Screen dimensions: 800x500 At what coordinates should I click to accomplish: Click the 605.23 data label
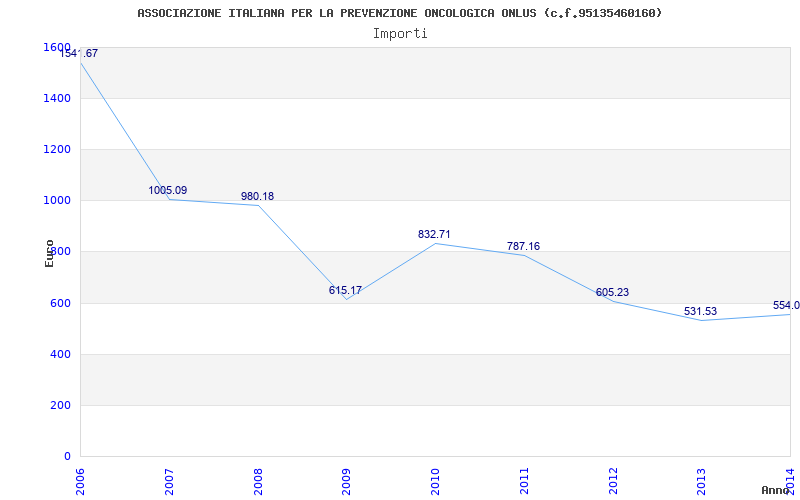612,292
